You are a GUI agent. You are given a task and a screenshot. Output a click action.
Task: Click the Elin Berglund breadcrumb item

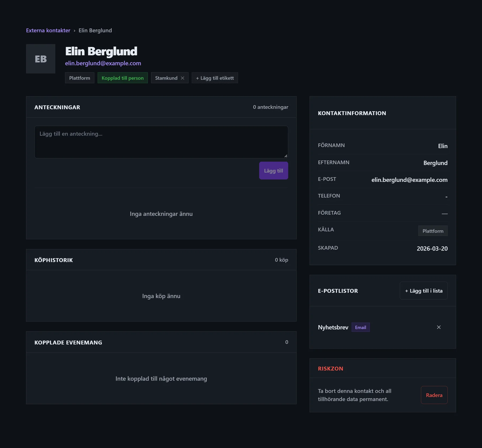[x=95, y=30]
